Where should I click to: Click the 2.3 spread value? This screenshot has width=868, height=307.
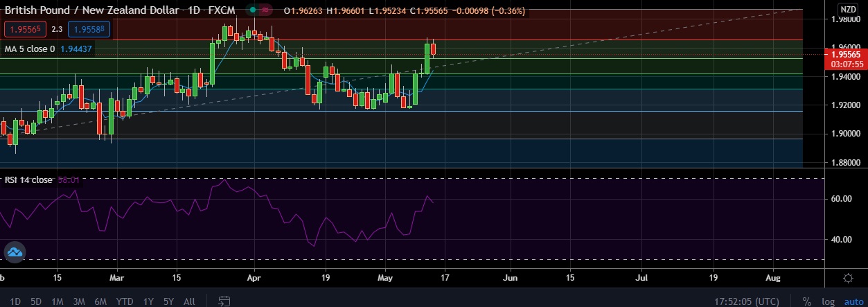[57, 29]
